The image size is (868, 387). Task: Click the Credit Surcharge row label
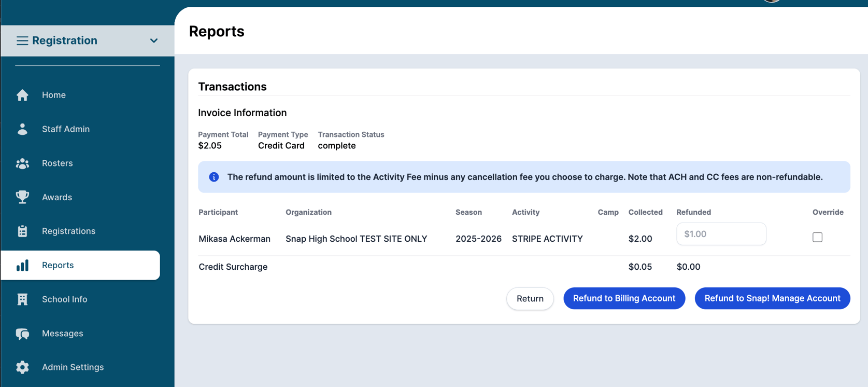[233, 267]
